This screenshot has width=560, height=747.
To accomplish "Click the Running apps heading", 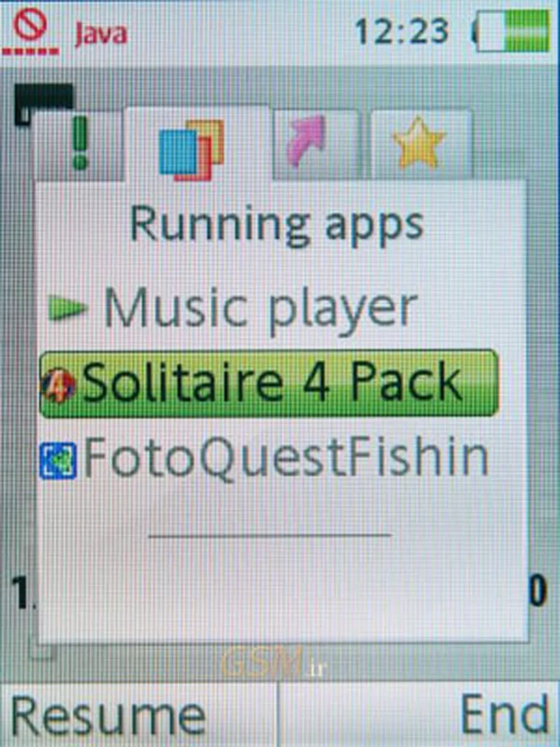I will coord(277,224).
